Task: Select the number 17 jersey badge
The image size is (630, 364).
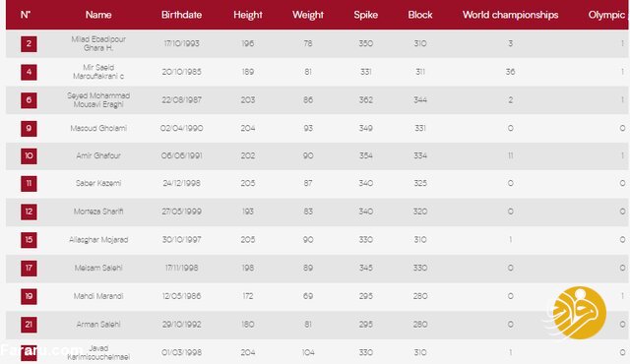Action: [x=29, y=269]
